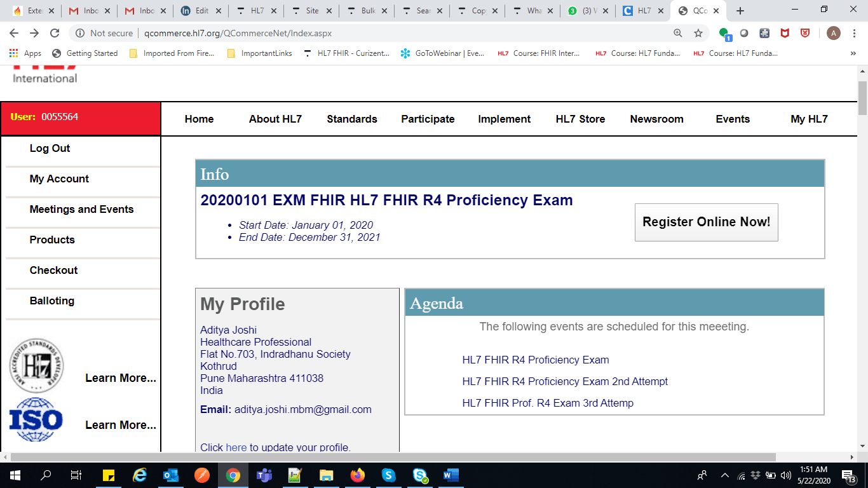Open File Explorer from the taskbar
This screenshot has height=488, width=868.
(326, 475)
